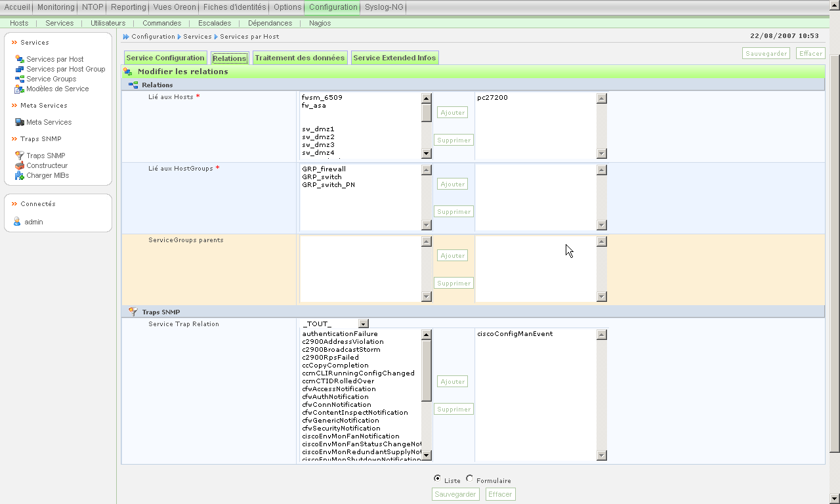
Task: Go to the Escalades submenu
Action: [x=215, y=23]
